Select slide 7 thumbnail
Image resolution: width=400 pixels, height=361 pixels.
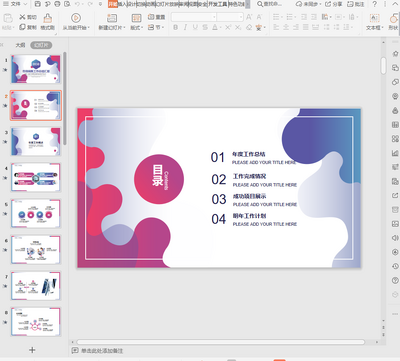(36, 286)
